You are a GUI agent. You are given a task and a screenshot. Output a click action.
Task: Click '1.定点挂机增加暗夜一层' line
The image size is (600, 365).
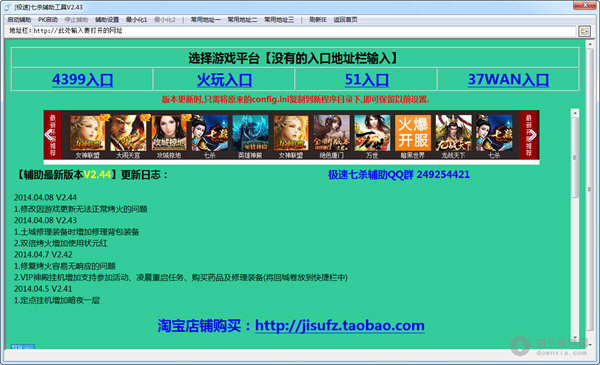tap(57, 300)
